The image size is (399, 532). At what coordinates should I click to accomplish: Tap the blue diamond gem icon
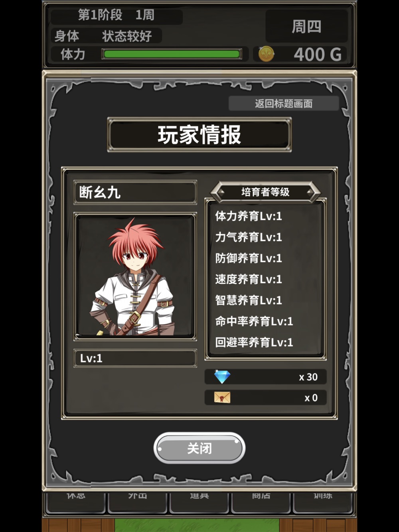222,376
